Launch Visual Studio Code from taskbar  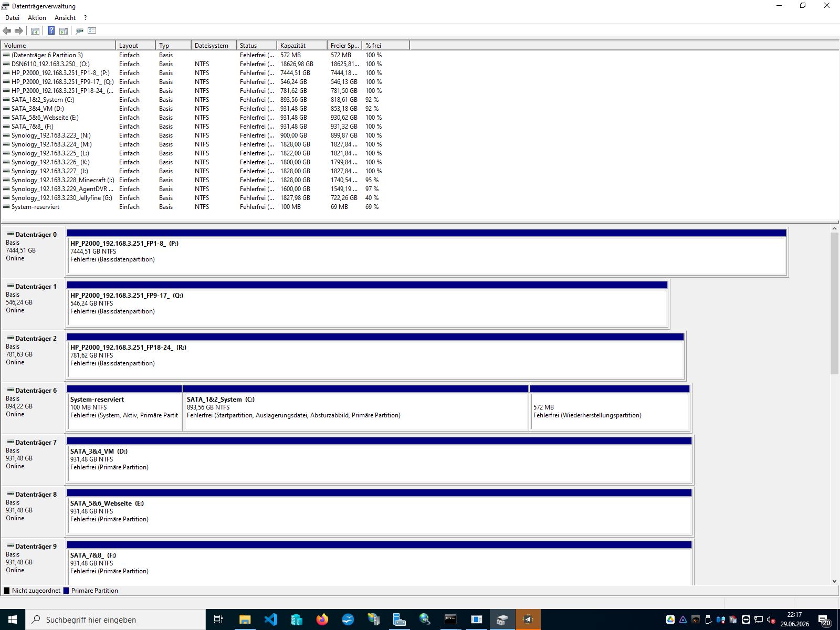(270, 619)
